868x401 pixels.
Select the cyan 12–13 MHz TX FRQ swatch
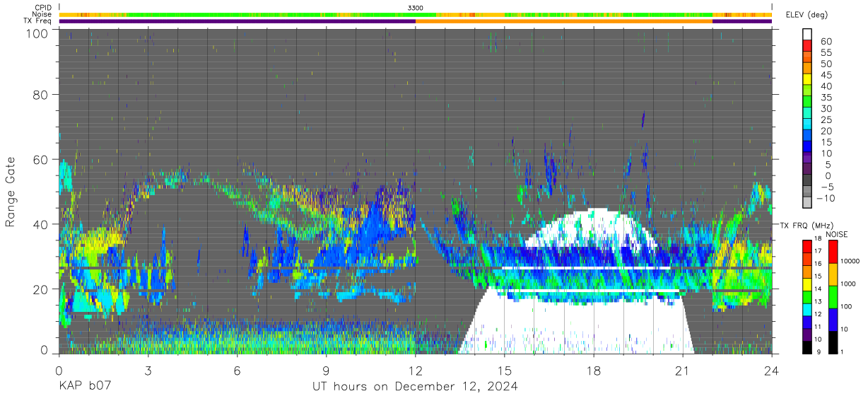tap(808, 308)
